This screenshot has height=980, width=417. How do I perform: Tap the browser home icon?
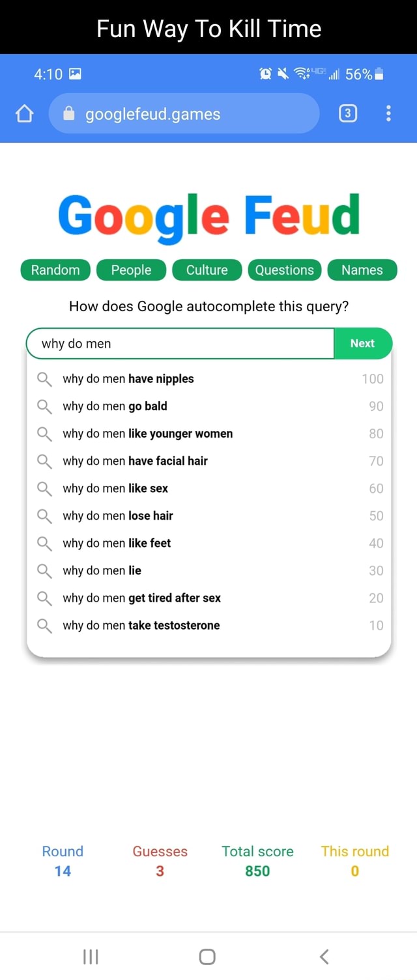click(x=24, y=115)
